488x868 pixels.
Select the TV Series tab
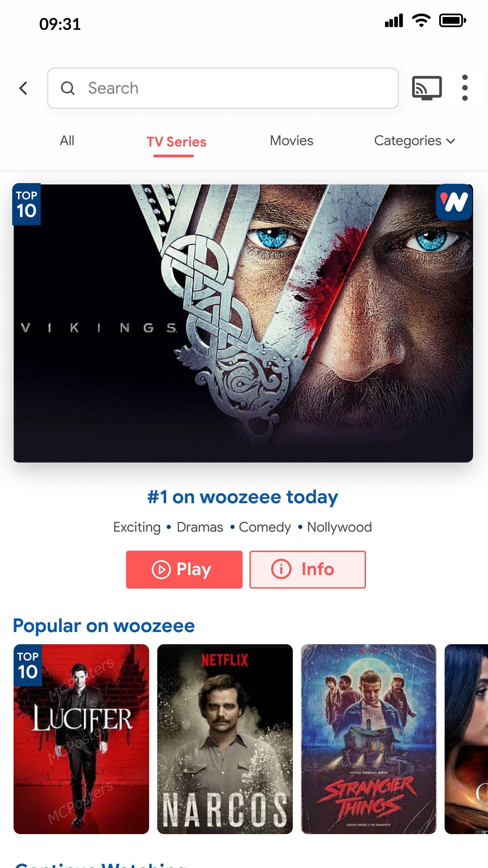click(x=176, y=142)
